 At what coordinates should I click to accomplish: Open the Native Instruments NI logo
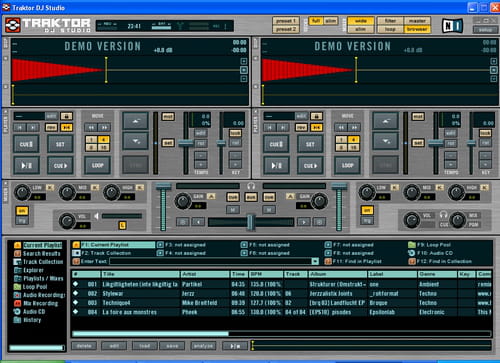[452, 26]
